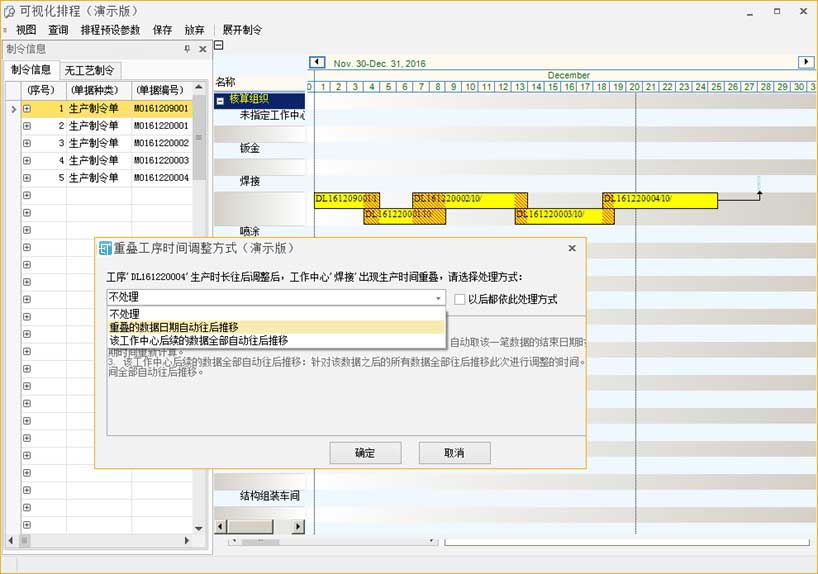Click right arrow of order list horizontal scrollbar
Viewport: 818px width, 574px height.
click(x=187, y=541)
